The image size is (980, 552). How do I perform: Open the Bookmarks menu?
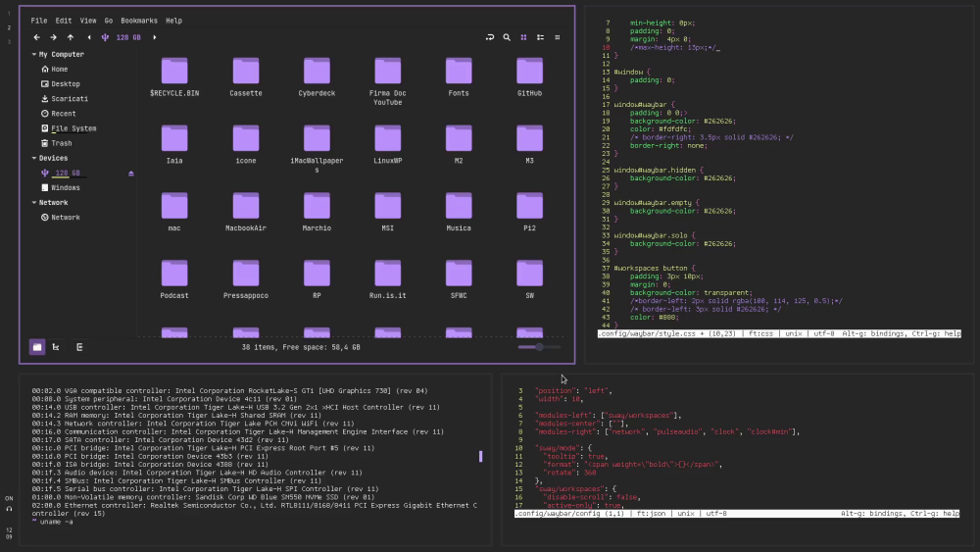coord(139,21)
